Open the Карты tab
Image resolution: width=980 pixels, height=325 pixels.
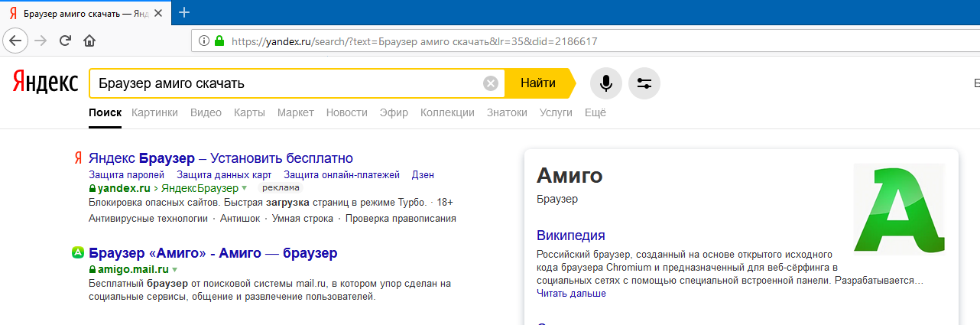[249, 112]
